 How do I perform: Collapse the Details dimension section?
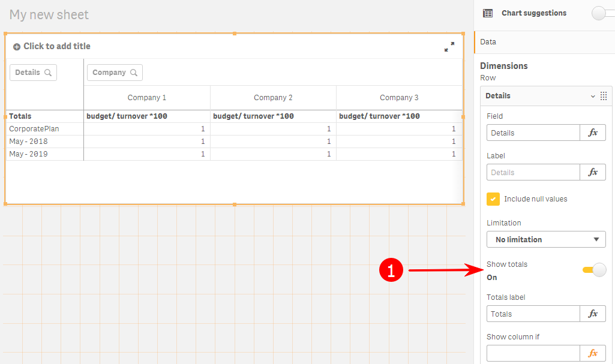coord(593,96)
